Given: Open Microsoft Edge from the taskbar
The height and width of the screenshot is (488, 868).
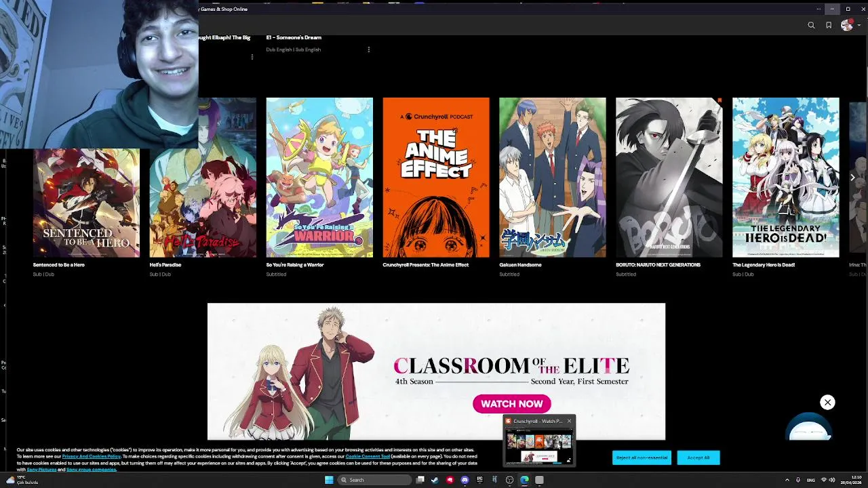Looking at the screenshot, I should click(x=524, y=480).
